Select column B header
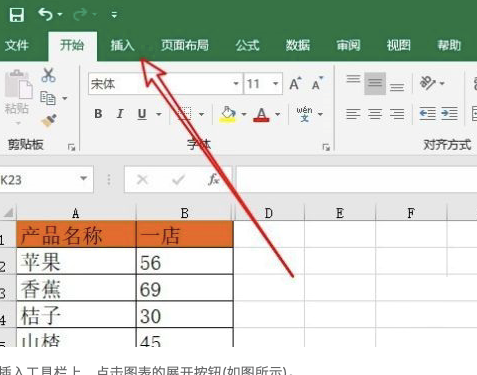The image size is (477, 375). point(185,213)
